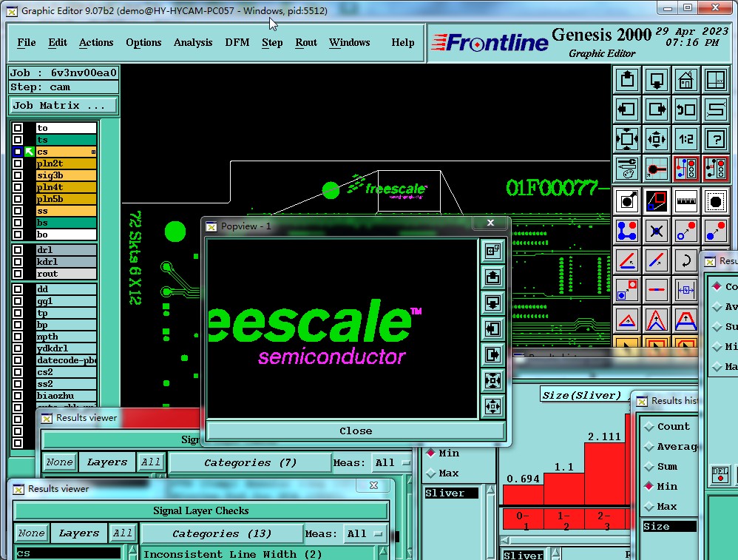This screenshot has width=738, height=560.
Task: Click the pan up icon in main toolbar
Action: click(x=627, y=80)
